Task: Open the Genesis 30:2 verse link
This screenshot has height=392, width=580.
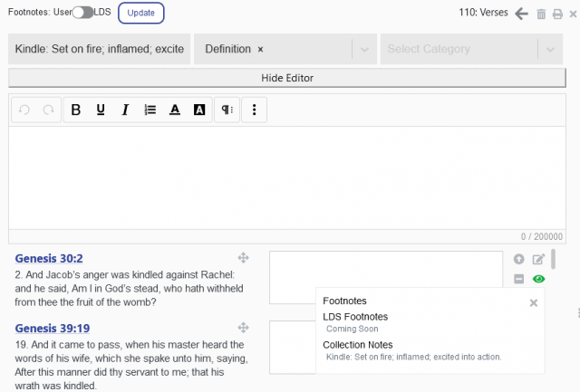Action: [x=48, y=259]
